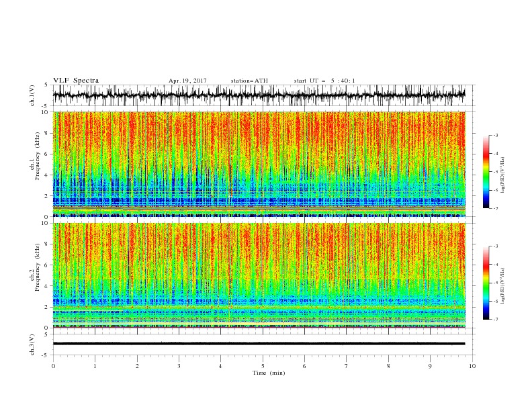
Task: Click the ch.2 colorbar 'log(PSD)(V²/Hz)' label
Action: pyautogui.click(x=502, y=285)
